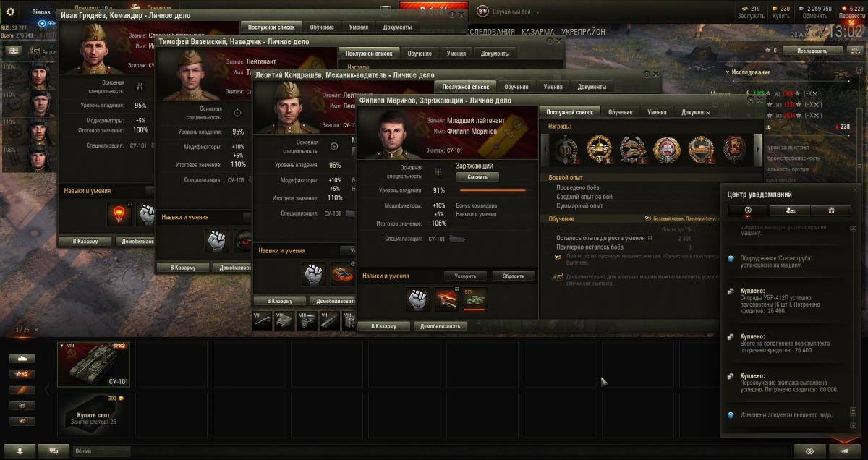Click the camouflage skill progress bar under its icon

475,310
